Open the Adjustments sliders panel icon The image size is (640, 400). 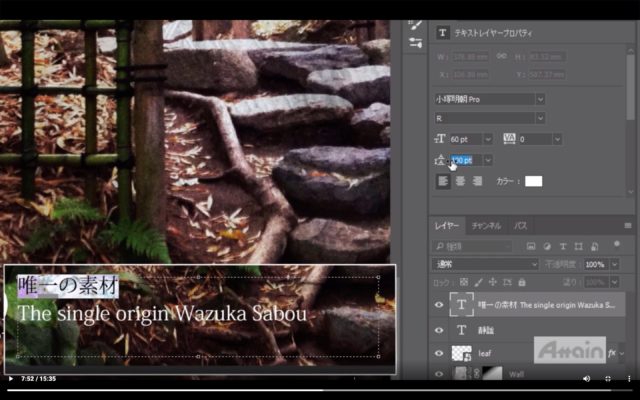(x=416, y=43)
